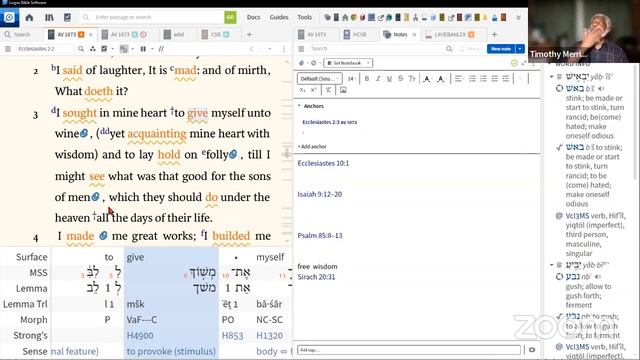Image resolution: width=640 pixels, height=360 pixels.
Task: Click the Ecclesiastes 2:2 reference box
Action: pos(45,49)
